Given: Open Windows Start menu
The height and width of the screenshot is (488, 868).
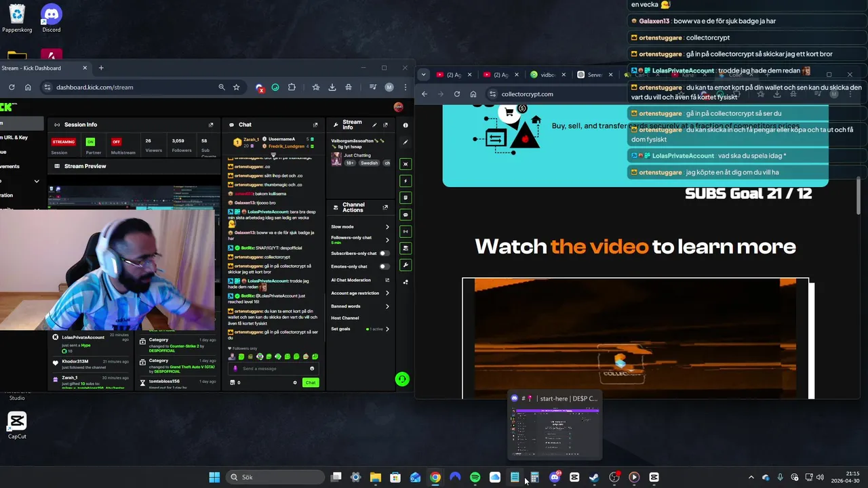Looking at the screenshot, I should point(214,477).
